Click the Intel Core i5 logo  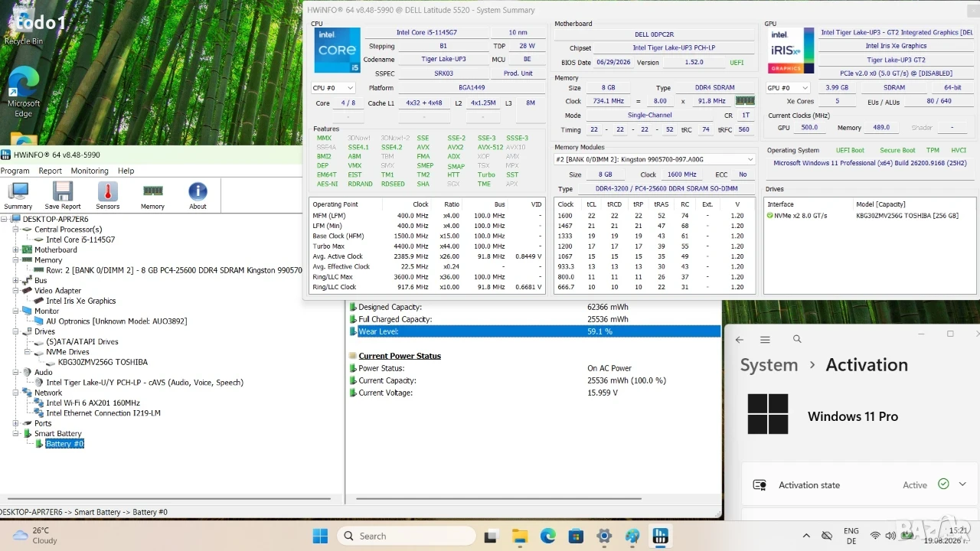tap(337, 51)
